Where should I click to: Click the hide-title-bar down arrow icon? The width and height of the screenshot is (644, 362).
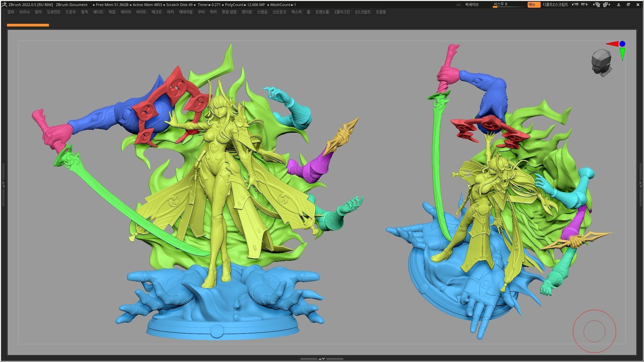tap(619, 5)
